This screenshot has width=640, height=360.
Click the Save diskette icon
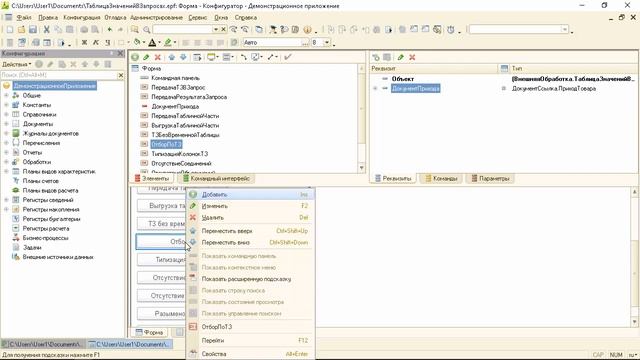pos(33,29)
